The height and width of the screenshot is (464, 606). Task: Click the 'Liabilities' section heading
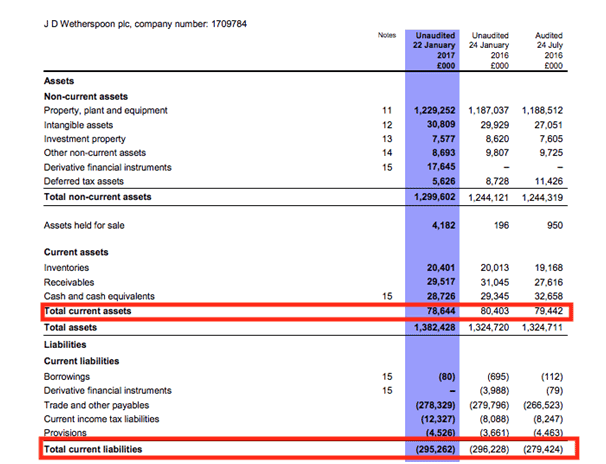[65, 345]
